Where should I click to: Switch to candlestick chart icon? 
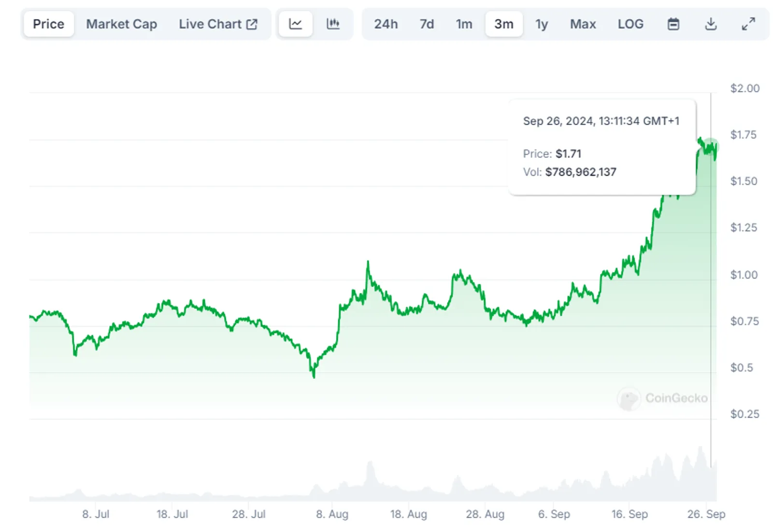[333, 24]
